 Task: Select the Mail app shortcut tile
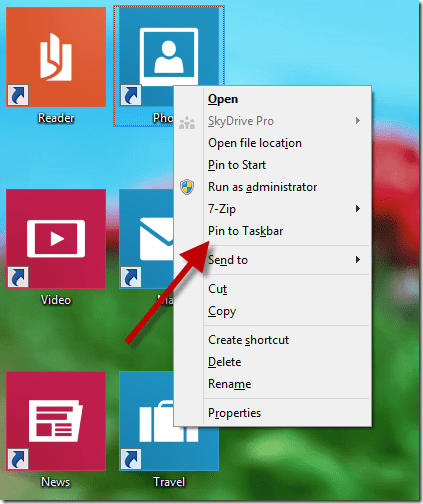[146, 239]
